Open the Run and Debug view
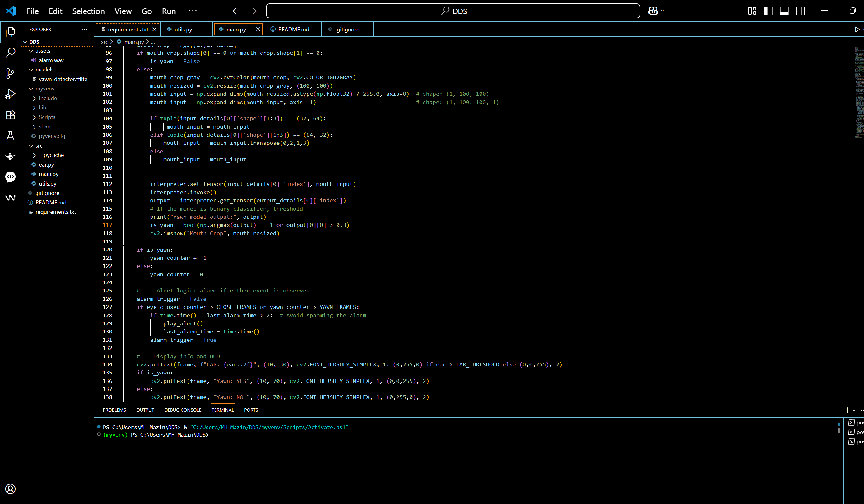The image size is (864, 504). (x=10, y=94)
